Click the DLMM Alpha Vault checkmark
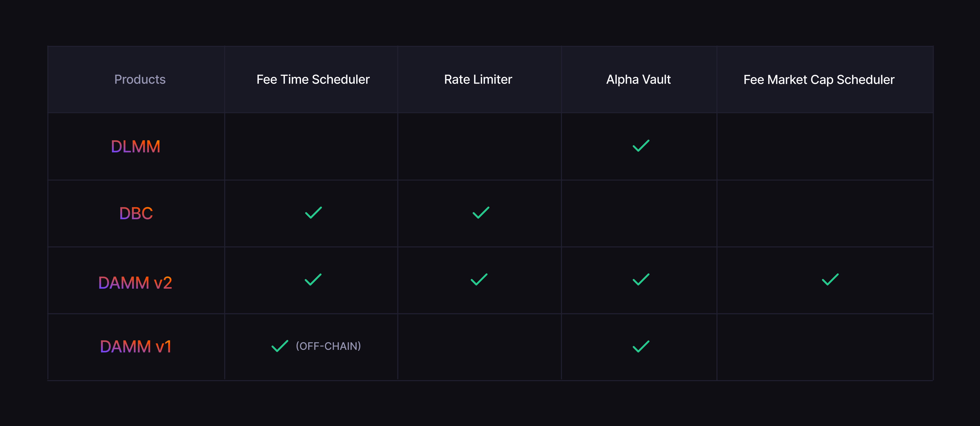Screen dimensions: 980x426 pyautogui.click(x=641, y=146)
